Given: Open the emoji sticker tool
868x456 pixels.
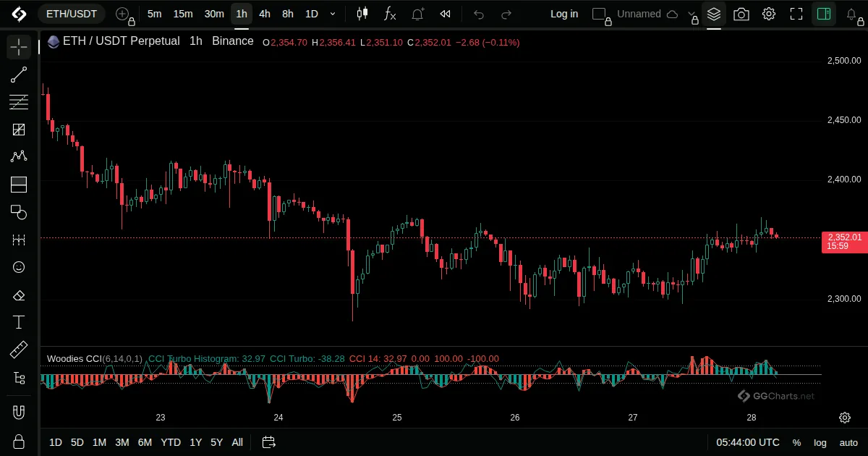Looking at the screenshot, I should tap(19, 267).
